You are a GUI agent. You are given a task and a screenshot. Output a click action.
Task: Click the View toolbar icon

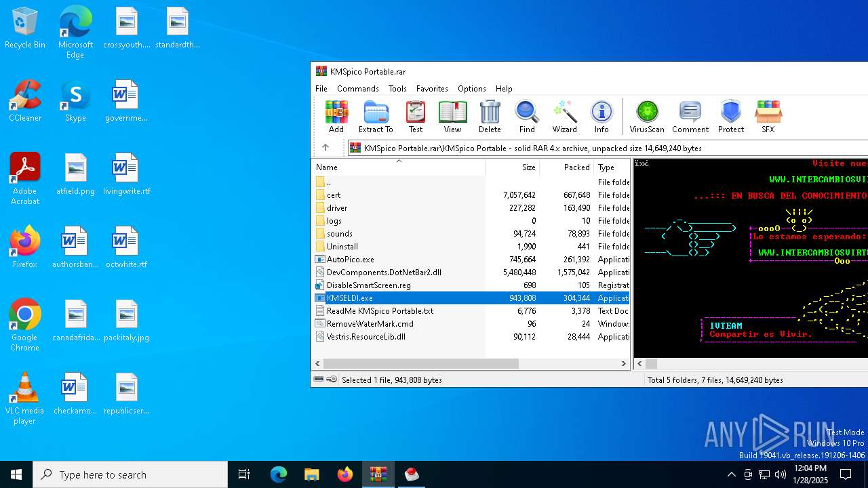pos(452,117)
